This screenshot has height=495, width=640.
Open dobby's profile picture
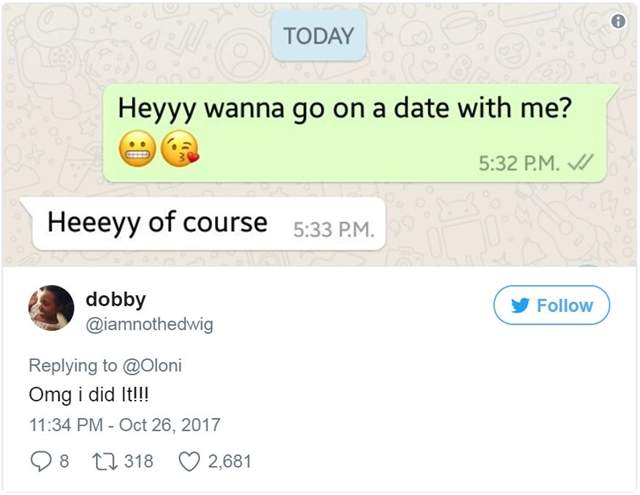(50, 308)
